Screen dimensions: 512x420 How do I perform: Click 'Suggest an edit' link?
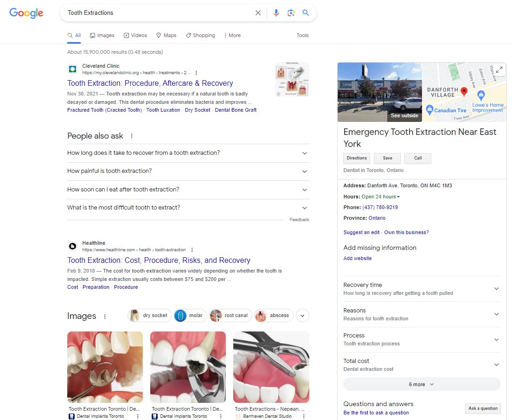pyautogui.click(x=361, y=232)
